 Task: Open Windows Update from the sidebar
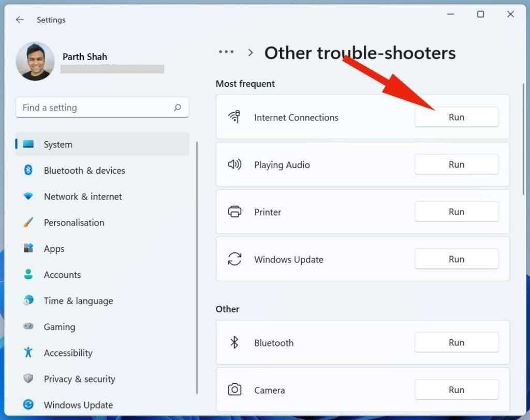click(x=78, y=405)
